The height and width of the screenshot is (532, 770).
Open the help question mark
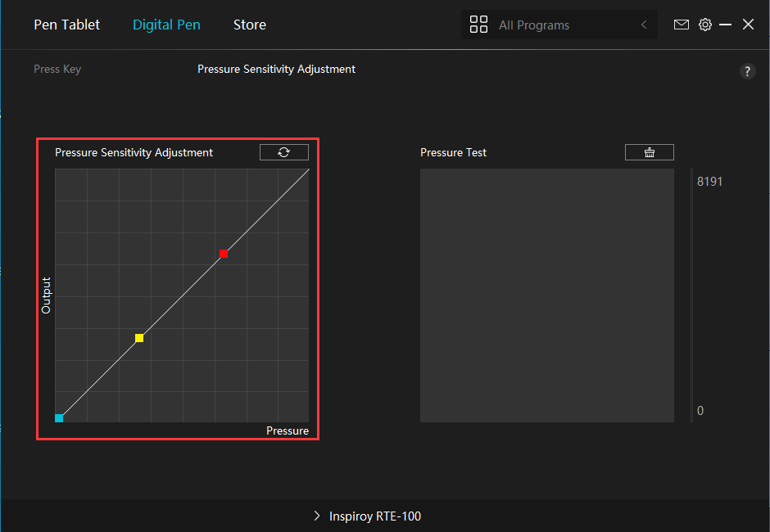tap(747, 72)
